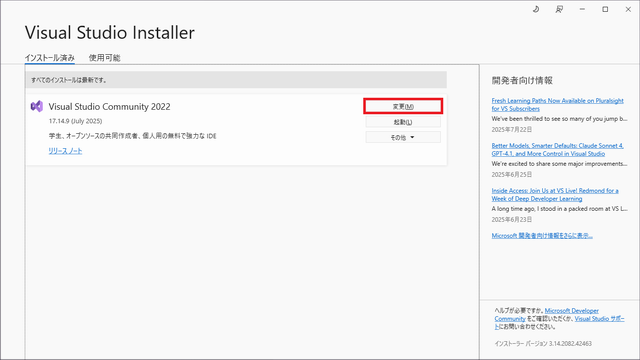Image resolution: width=640 pixels, height=360 pixels.
Task: Click the すべてのインストールは最新です banner
Action: click(236, 80)
